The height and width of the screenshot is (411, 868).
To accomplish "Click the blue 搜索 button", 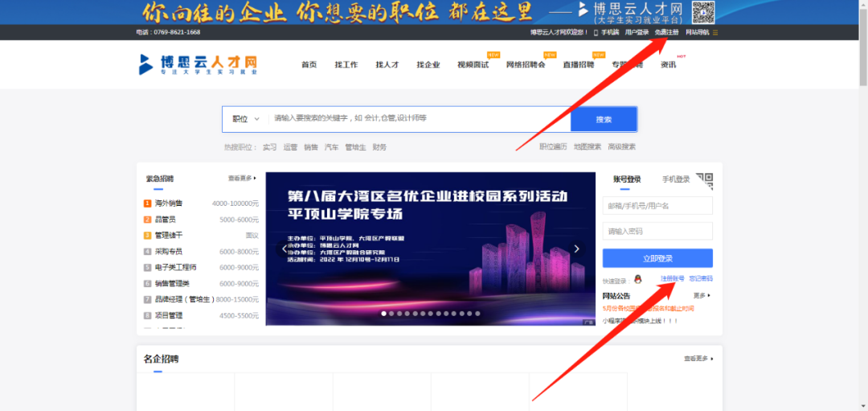I will point(604,119).
